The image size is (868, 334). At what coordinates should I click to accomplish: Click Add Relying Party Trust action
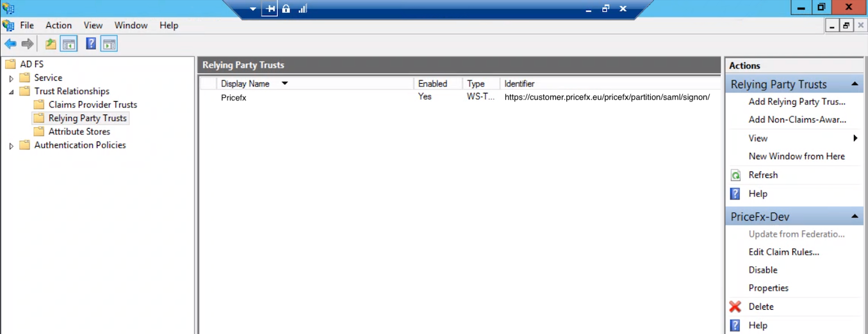click(796, 102)
